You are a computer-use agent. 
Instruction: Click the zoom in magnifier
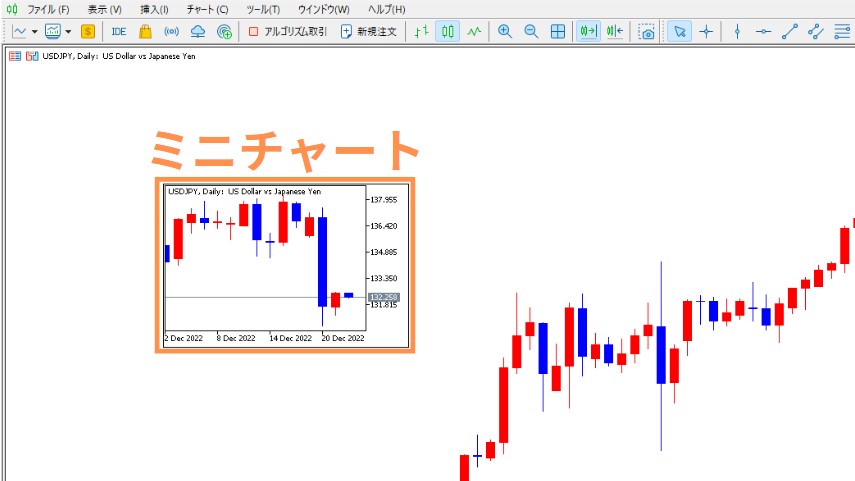505,32
